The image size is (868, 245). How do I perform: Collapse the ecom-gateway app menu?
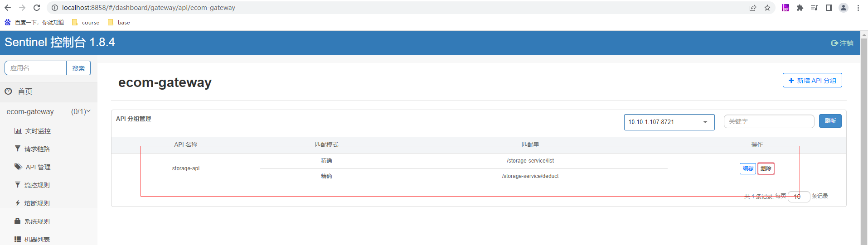point(48,111)
